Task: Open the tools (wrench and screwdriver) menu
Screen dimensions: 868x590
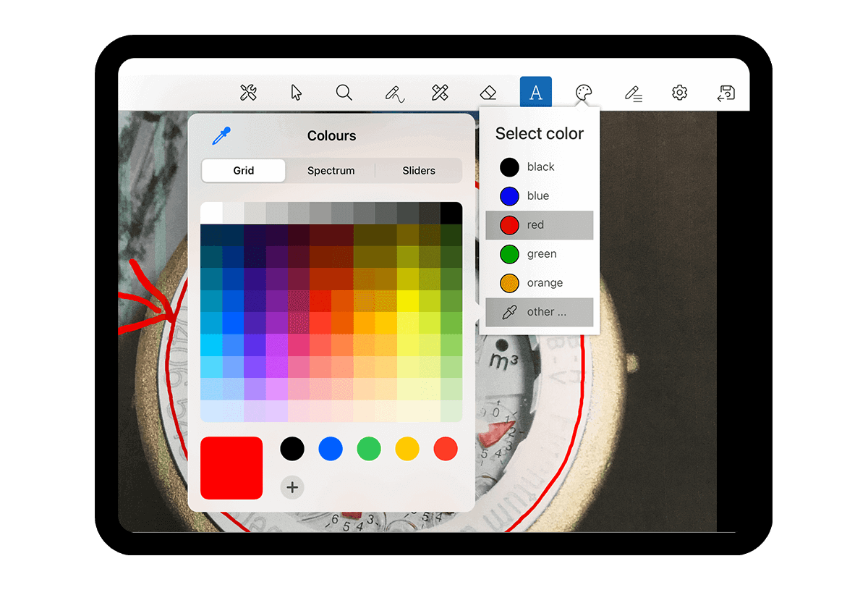Action: point(248,93)
